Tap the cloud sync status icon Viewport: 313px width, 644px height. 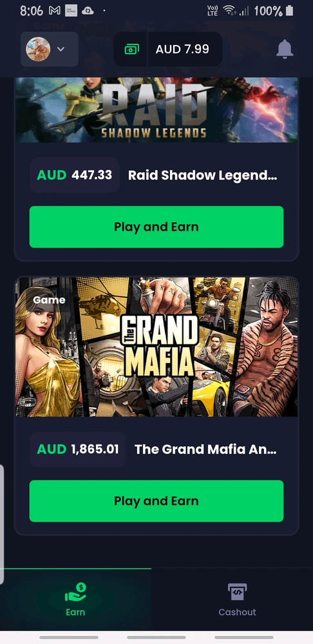(88, 11)
